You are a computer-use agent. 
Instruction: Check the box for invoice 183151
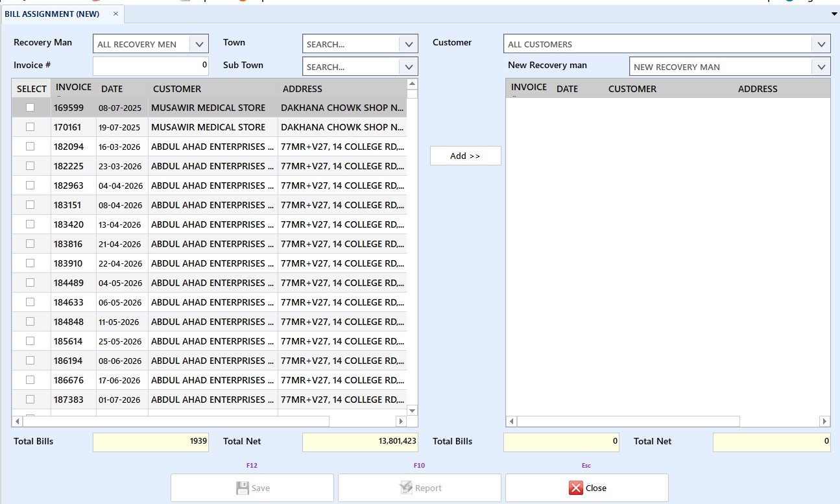[x=30, y=205]
